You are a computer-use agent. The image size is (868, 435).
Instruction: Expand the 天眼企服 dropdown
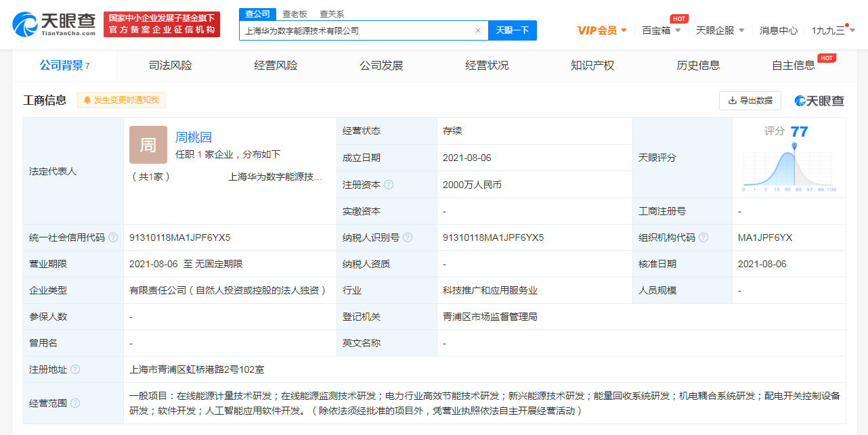point(720,30)
